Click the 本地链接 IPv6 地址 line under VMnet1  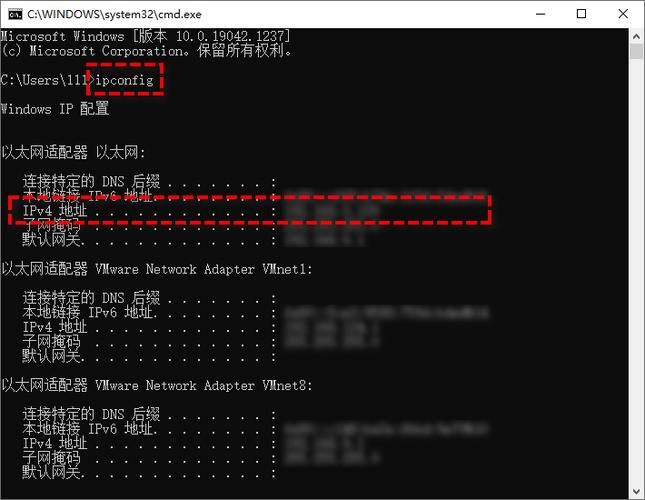[x=255, y=312]
